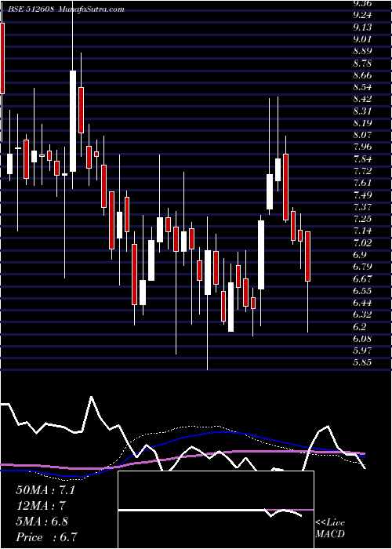Click the 7.96 price axis label
The width and height of the screenshot is (392, 549).
[x=362, y=147]
